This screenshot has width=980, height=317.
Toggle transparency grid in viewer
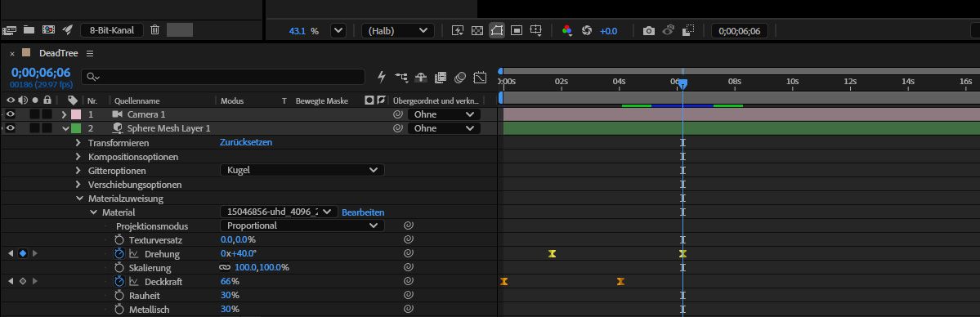pyautogui.click(x=477, y=30)
